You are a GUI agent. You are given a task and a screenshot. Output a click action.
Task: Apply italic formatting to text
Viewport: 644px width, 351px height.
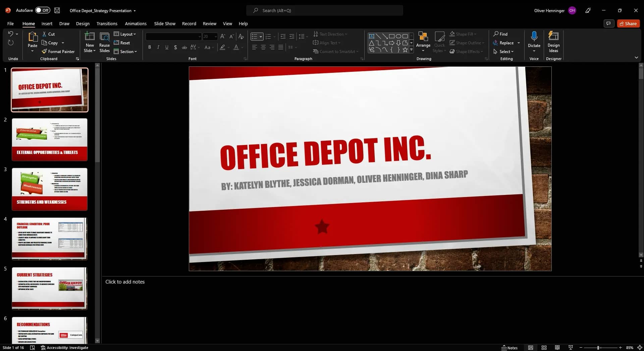(x=158, y=47)
